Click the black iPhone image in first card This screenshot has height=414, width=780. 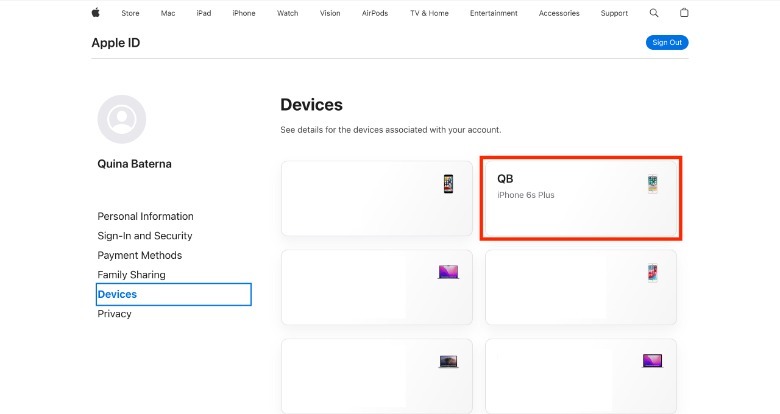[448, 184]
